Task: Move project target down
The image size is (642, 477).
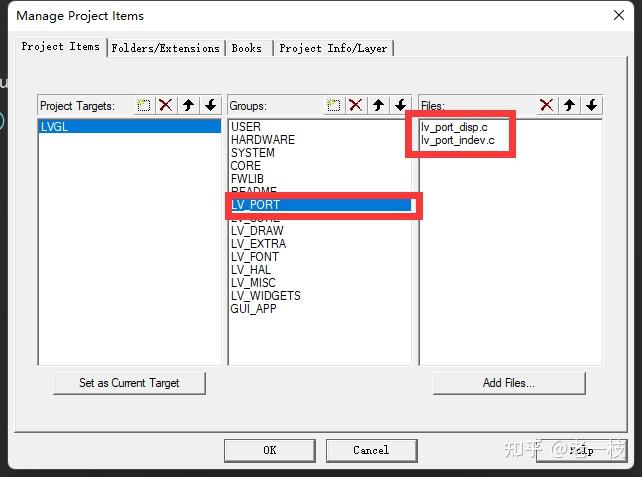Action: [x=210, y=105]
